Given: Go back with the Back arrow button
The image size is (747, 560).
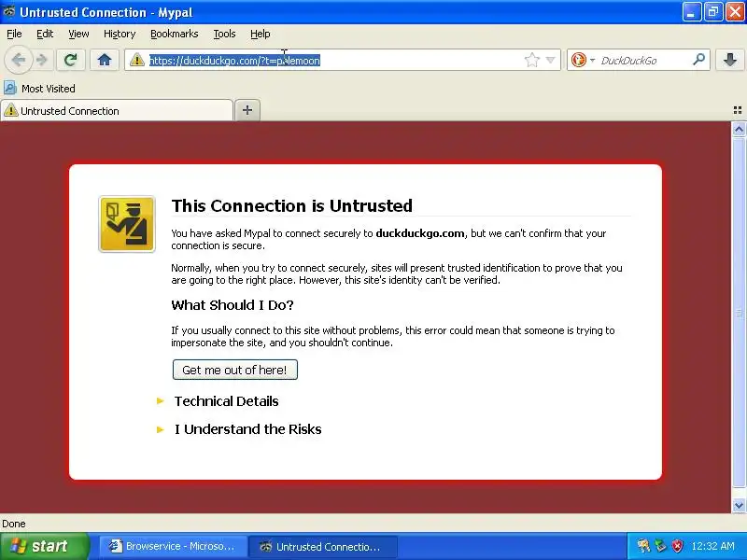Looking at the screenshot, I should (19, 60).
